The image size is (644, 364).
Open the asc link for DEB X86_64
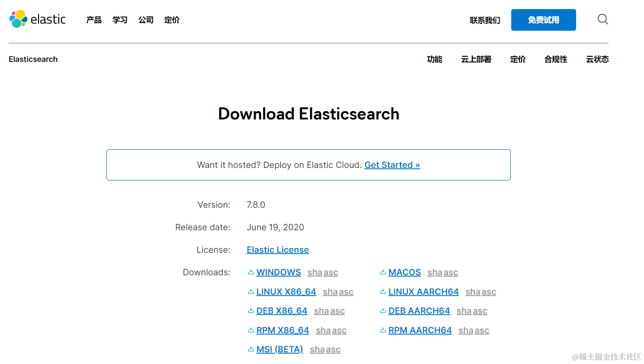[x=337, y=311]
